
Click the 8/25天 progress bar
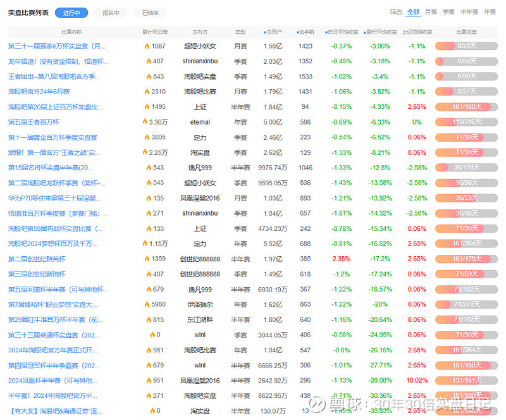pos(466,46)
